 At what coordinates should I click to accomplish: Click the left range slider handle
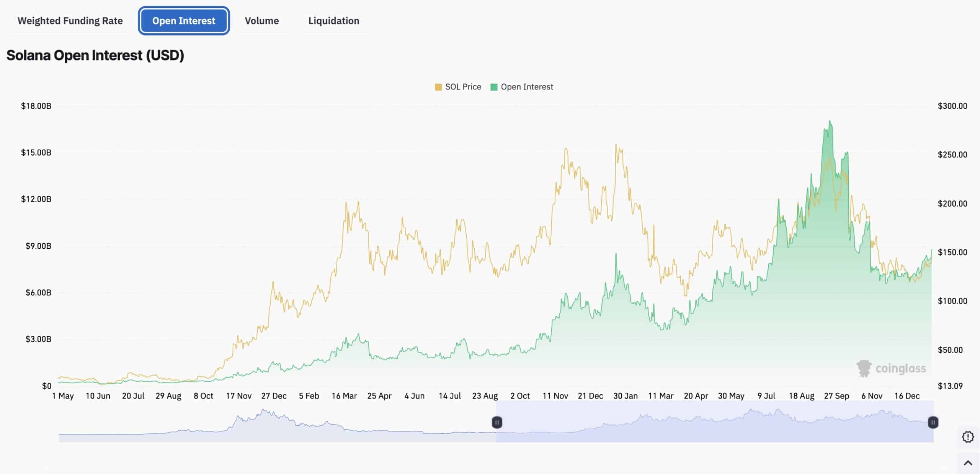click(497, 422)
